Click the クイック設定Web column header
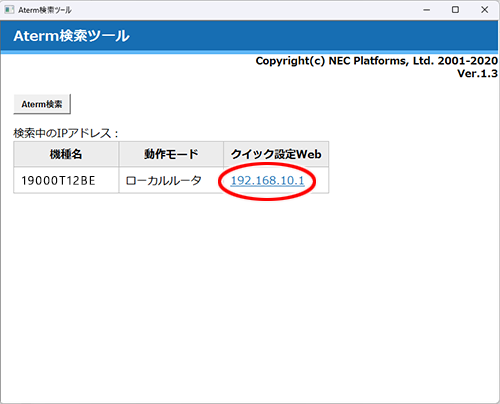The height and width of the screenshot is (404, 500). click(x=276, y=154)
